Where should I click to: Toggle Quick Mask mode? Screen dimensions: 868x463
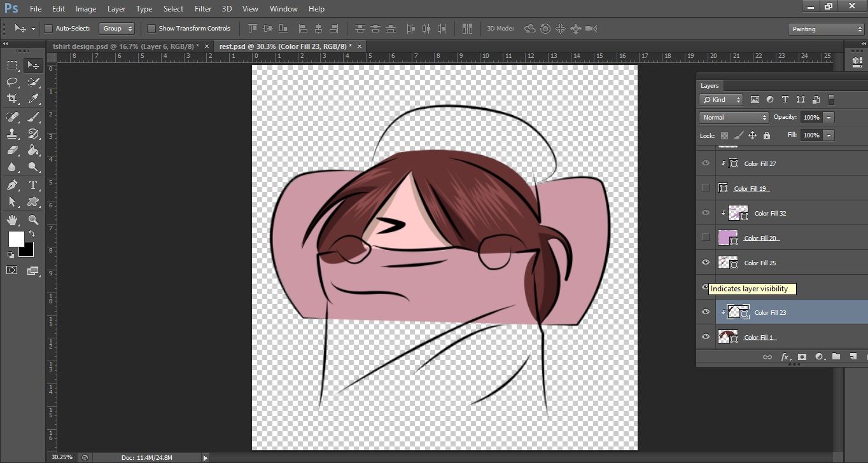coord(12,270)
